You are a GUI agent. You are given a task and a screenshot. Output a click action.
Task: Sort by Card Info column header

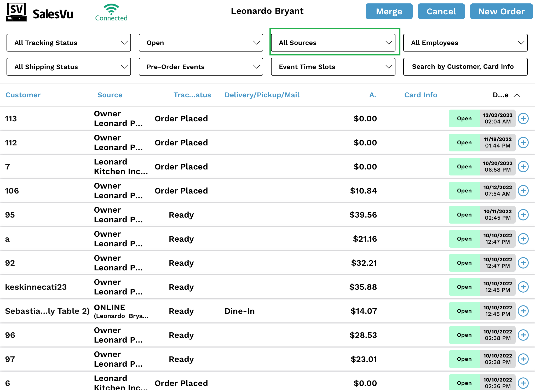(x=421, y=95)
